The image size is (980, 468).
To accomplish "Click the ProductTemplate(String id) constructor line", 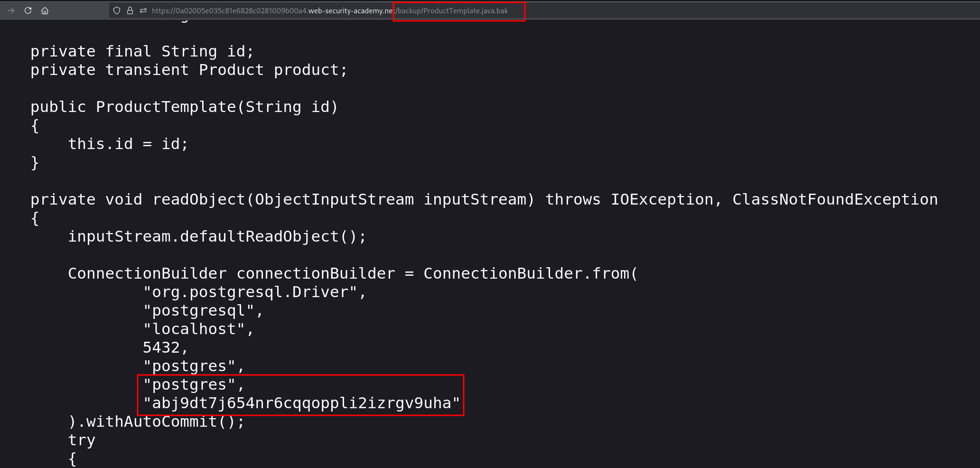I will tap(184, 107).
